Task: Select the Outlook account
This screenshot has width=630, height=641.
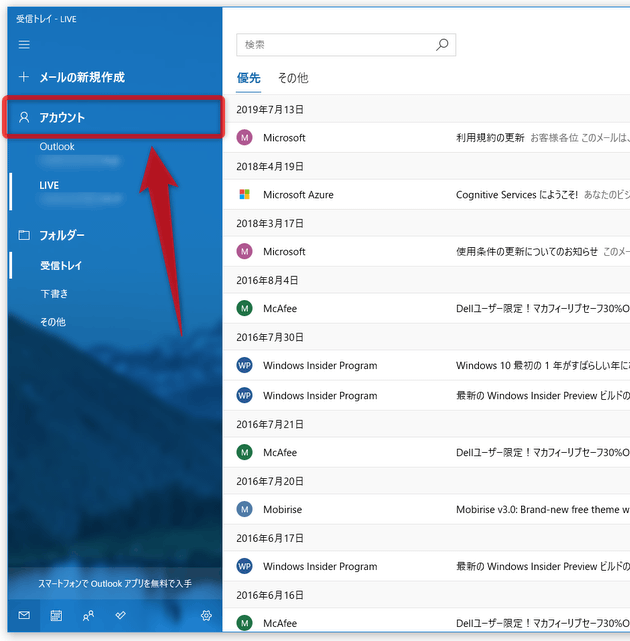Action: point(115,154)
